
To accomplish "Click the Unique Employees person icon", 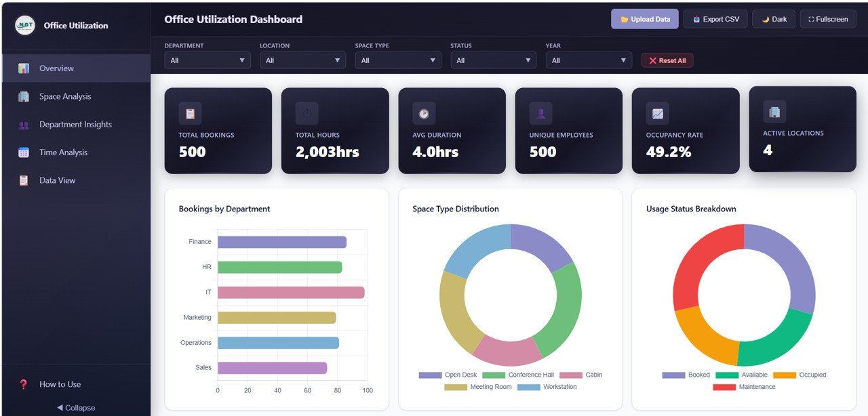I will click(540, 112).
